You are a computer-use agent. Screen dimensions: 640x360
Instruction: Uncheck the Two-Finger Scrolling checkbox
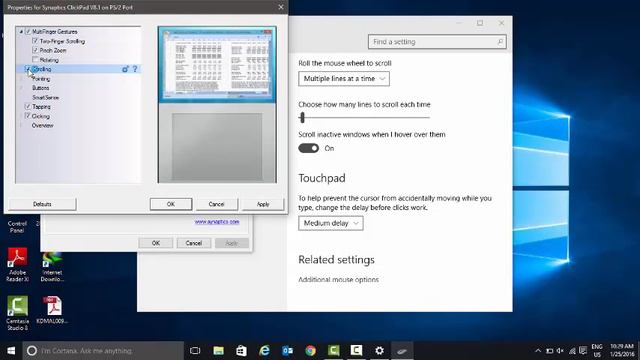click(35, 41)
